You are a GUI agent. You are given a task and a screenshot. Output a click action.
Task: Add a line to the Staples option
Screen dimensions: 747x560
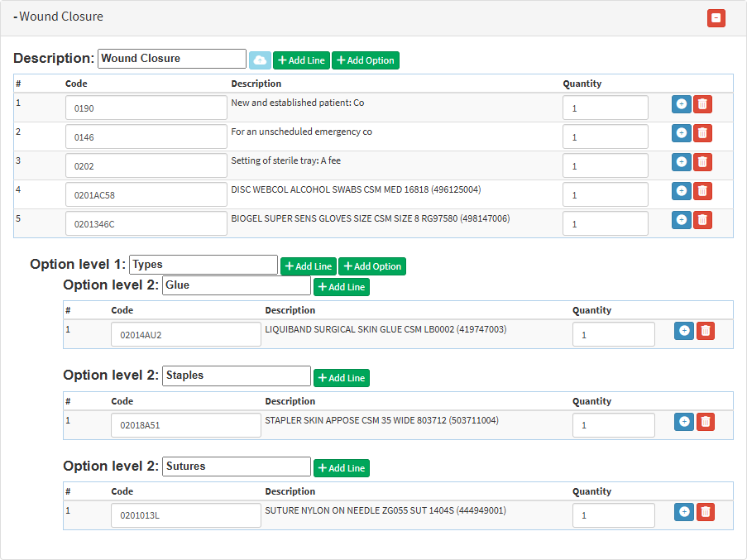click(341, 378)
